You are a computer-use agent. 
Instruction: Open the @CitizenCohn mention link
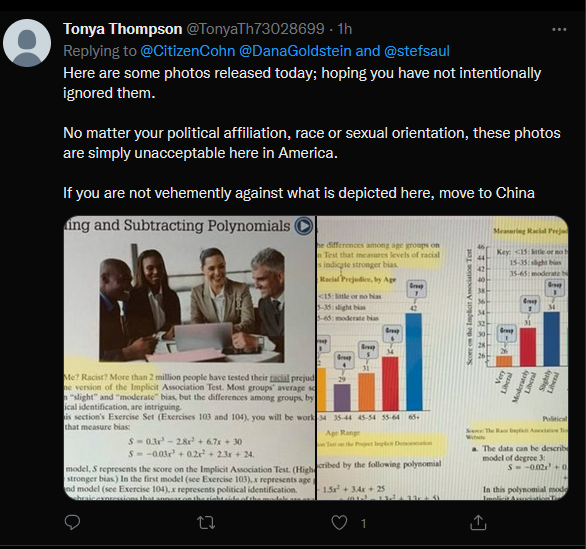(188, 51)
